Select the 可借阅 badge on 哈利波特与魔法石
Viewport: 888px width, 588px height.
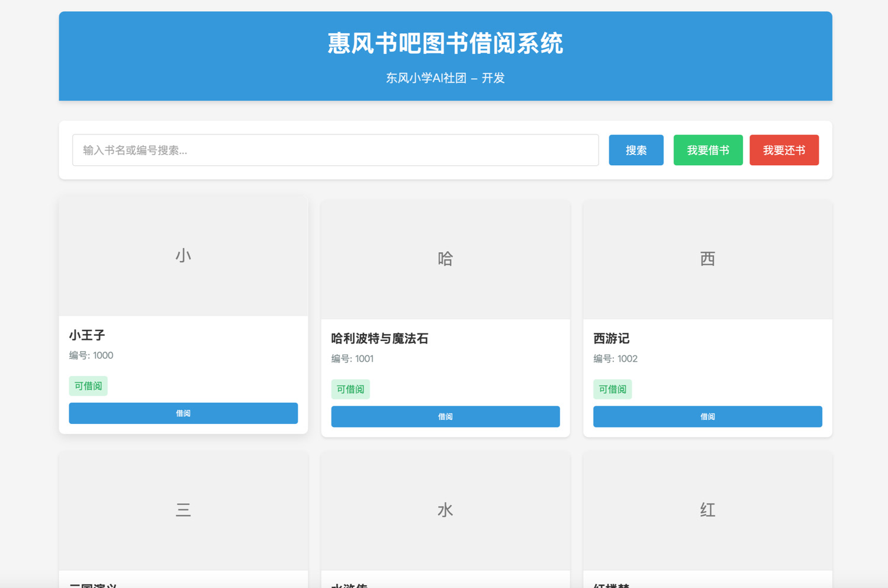(350, 389)
